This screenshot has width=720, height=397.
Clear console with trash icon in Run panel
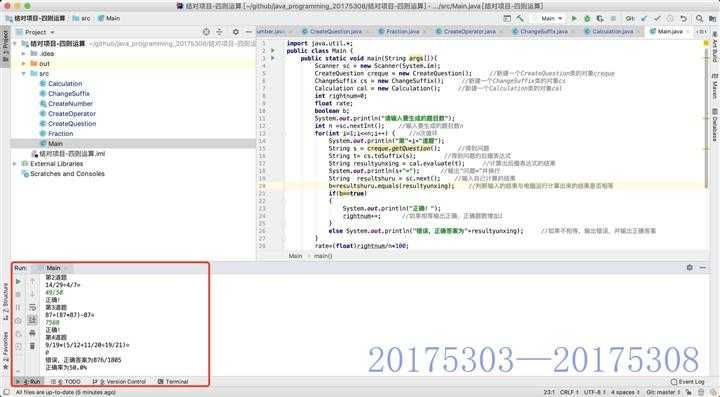32,346
